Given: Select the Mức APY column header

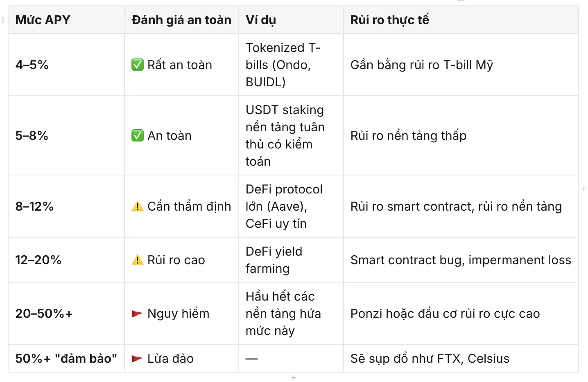Looking at the screenshot, I should point(66,20).
